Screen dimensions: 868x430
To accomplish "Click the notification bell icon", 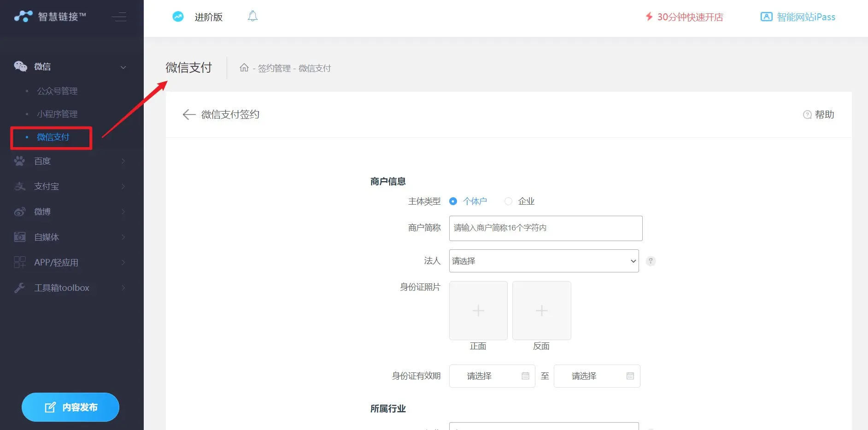I will click(x=252, y=17).
